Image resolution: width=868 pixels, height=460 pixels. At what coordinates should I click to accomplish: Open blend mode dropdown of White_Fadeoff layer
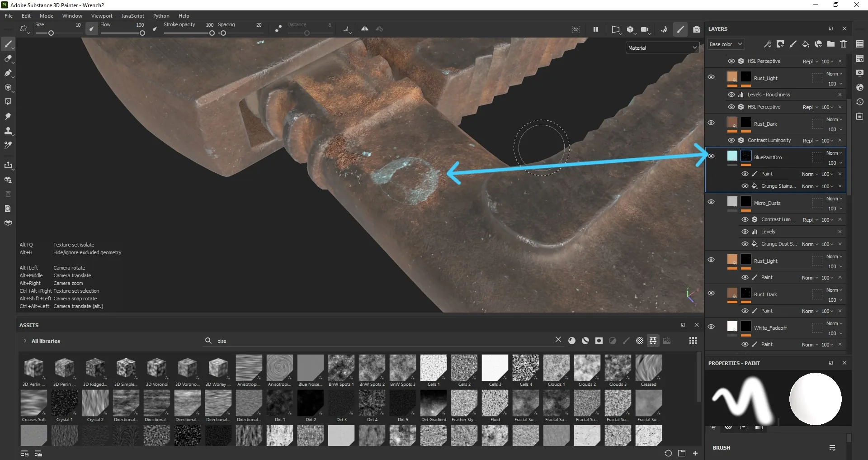click(834, 323)
